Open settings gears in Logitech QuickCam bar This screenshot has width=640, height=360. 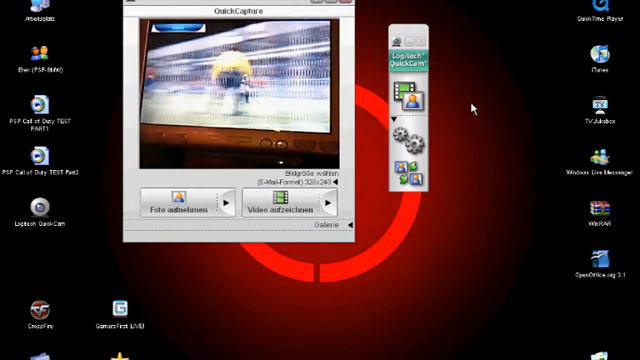click(x=408, y=140)
